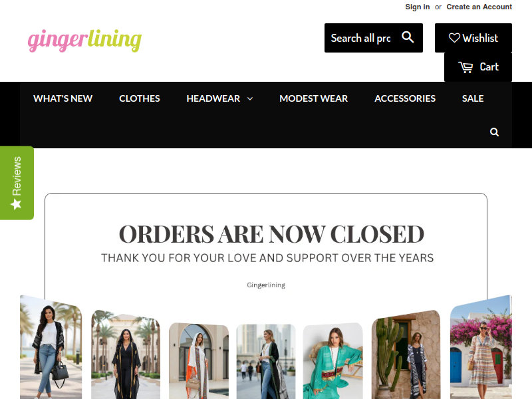Select the teal kaftan photo thumbnail
The height and width of the screenshot is (399, 532).
point(333,361)
